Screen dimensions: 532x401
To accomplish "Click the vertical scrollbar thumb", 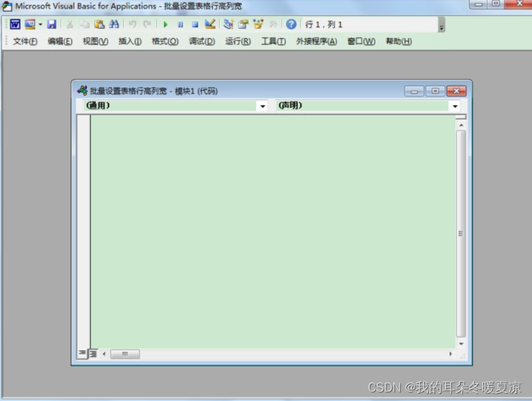I will coord(461,234).
